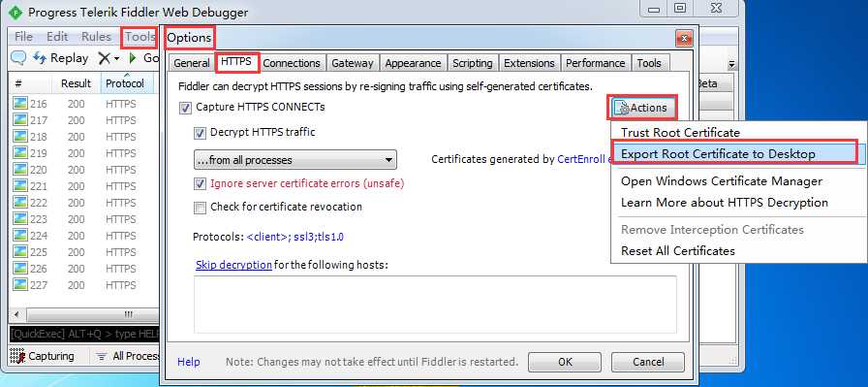Switch to the Tools tab in Options

tap(649, 63)
